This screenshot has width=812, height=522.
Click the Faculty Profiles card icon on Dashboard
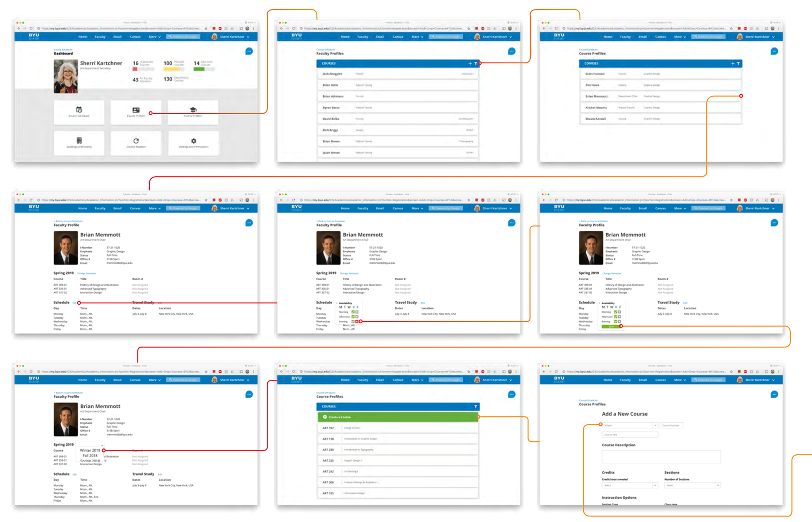[136, 109]
